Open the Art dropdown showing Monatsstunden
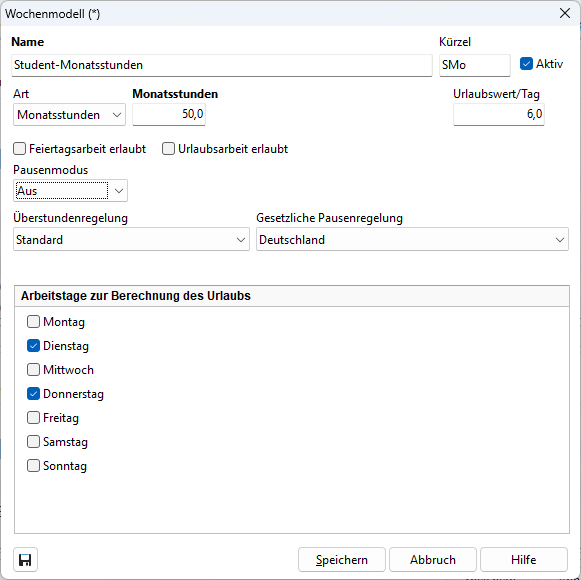 [69, 115]
